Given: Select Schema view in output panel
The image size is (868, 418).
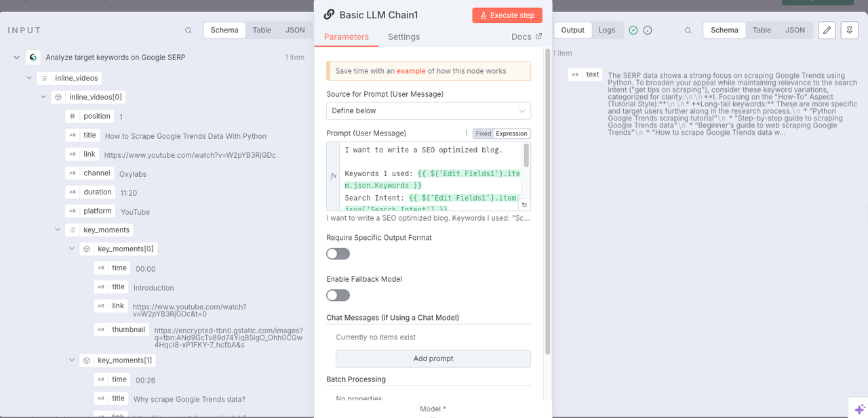Looking at the screenshot, I should [724, 30].
